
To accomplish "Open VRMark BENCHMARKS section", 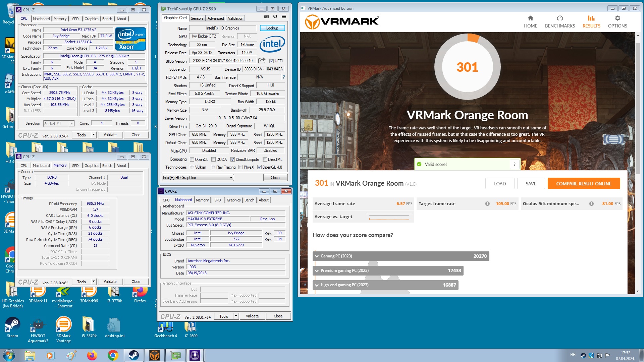I will pos(560,21).
